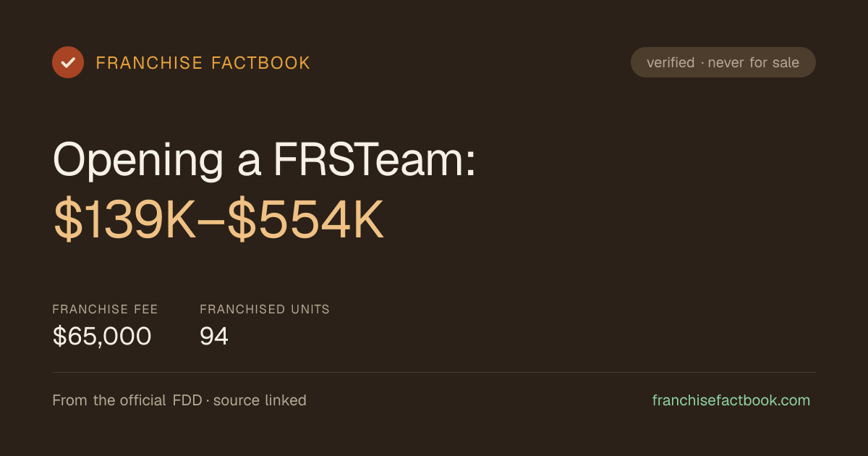Select the FRANCHISED UNITS label

(265, 309)
